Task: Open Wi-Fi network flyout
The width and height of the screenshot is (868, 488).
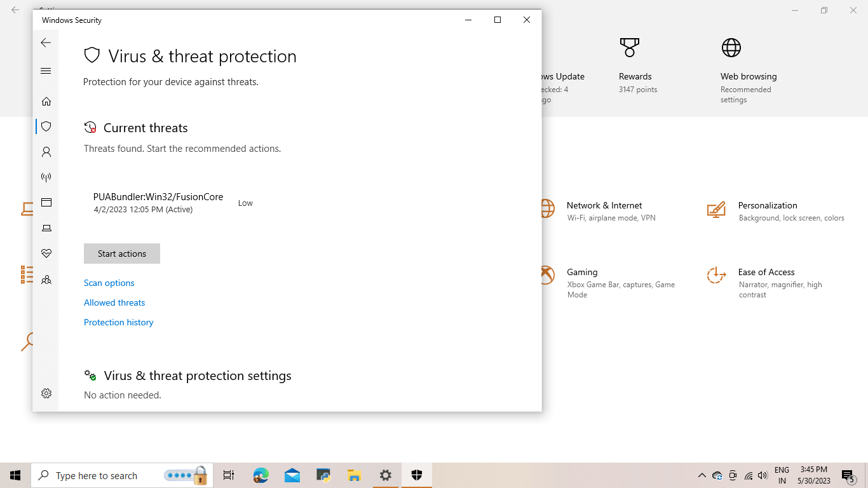Action: click(x=748, y=475)
